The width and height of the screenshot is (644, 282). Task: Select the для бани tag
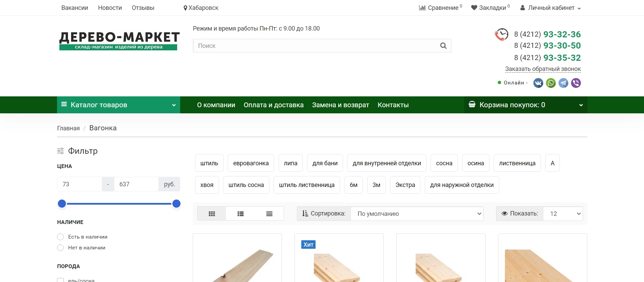pyautogui.click(x=325, y=163)
